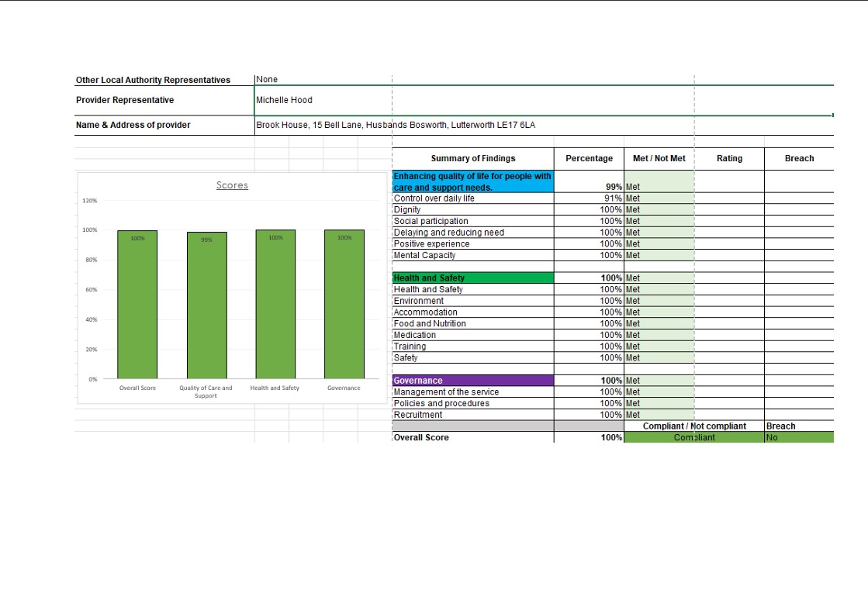This screenshot has width=868, height=614.
Task: Click the Met / Not Met header
Action: coord(659,158)
